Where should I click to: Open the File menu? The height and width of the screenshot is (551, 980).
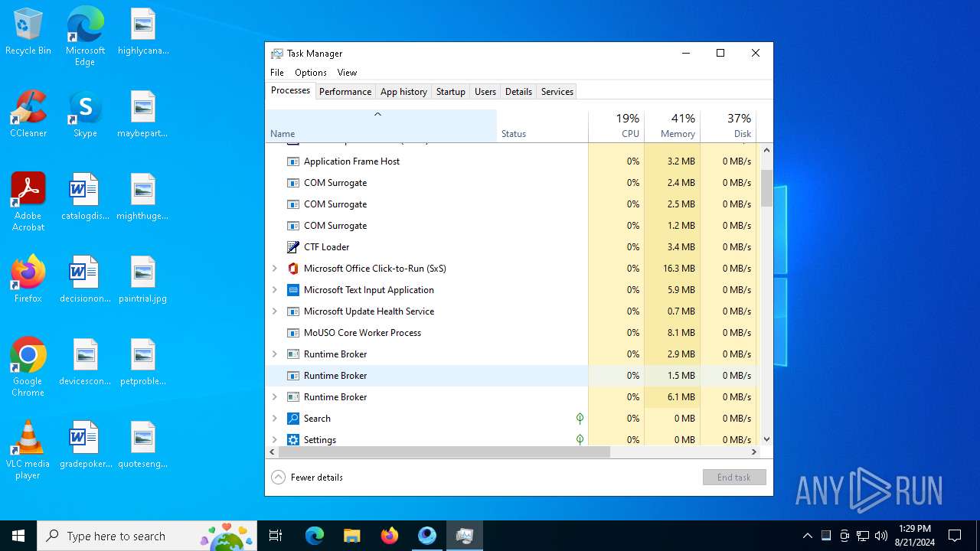point(277,73)
